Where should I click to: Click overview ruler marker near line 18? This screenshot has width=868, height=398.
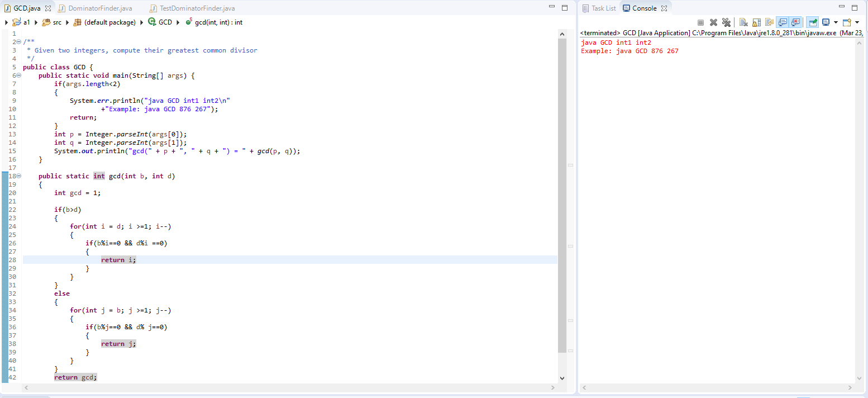pos(571,165)
